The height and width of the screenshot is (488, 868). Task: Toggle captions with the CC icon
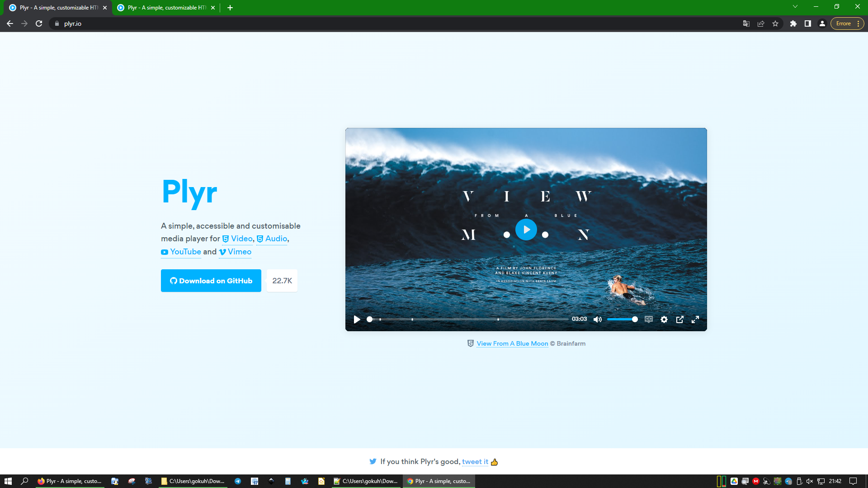pyautogui.click(x=648, y=319)
